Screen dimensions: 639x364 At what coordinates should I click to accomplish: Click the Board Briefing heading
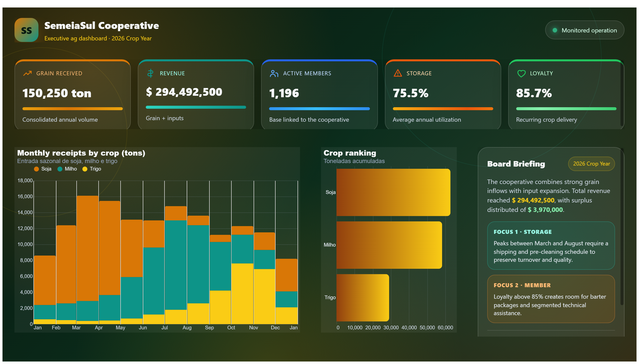click(x=516, y=164)
